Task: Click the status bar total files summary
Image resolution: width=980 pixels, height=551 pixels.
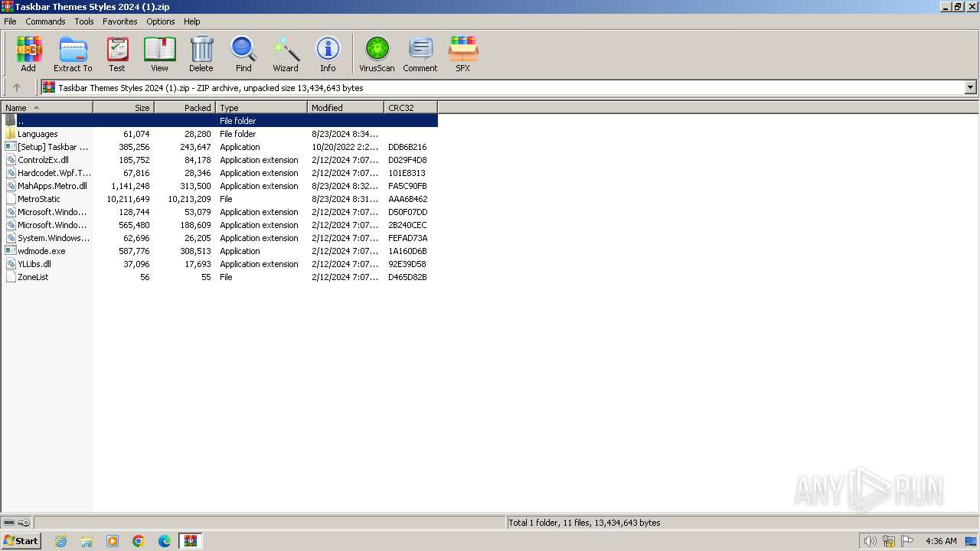Action: coord(584,523)
